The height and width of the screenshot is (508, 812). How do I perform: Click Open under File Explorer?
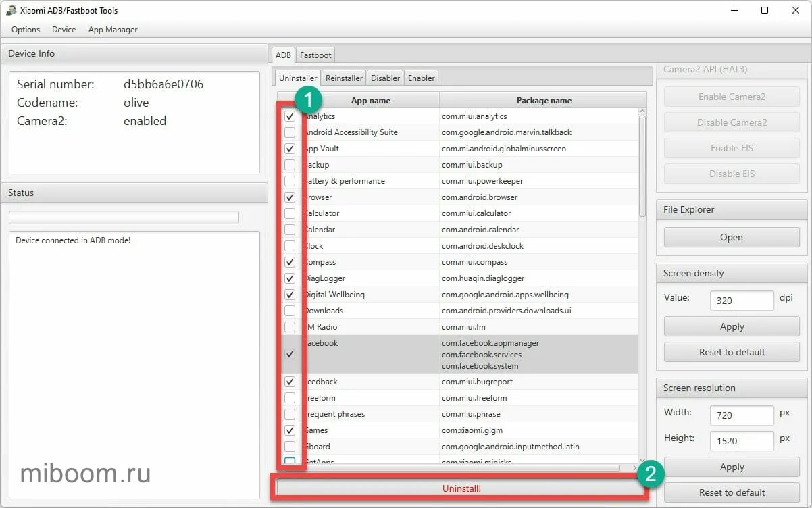732,237
